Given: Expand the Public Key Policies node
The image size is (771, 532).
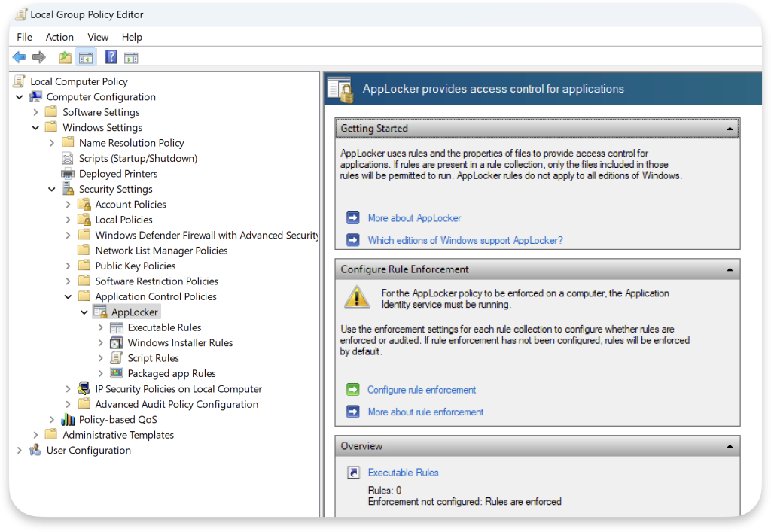Looking at the screenshot, I should (68, 266).
